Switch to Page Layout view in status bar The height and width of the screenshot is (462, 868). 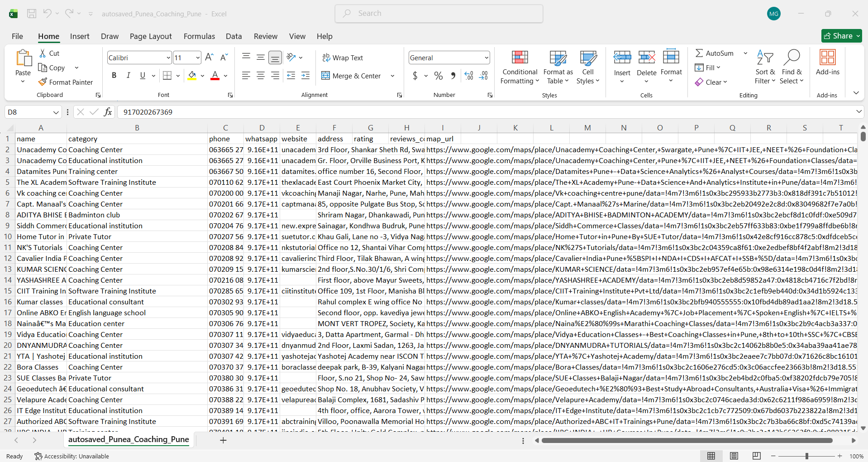click(734, 456)
